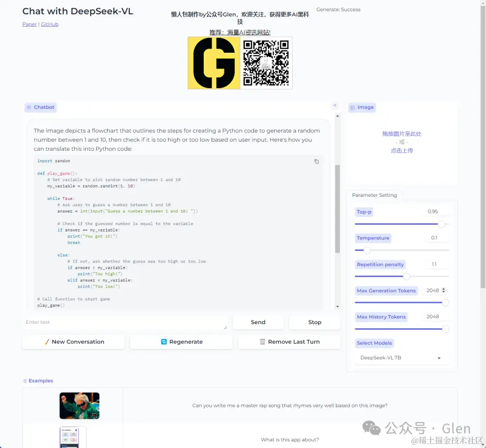Regenerate the last response

[181, 342]
